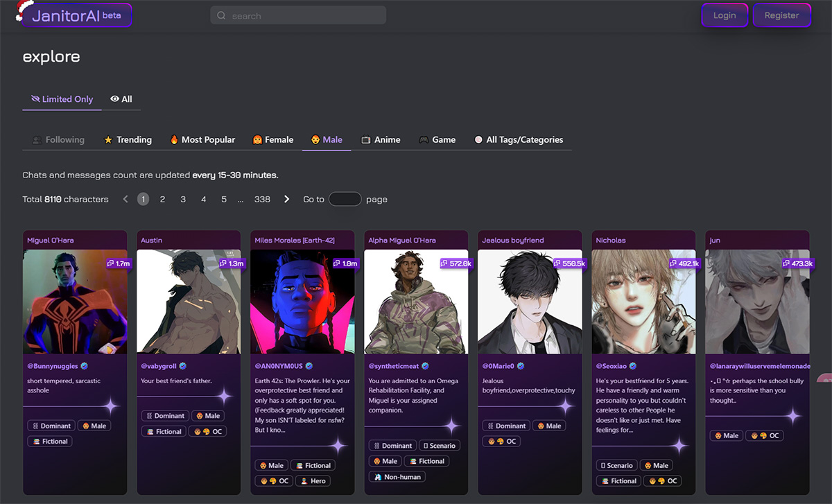
Task: Click the 1.3m chat badge on Austin
Action: 232,263
